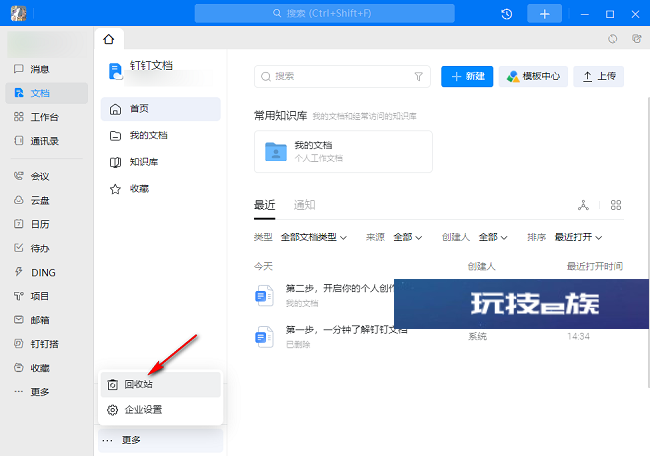Expand the 来源 全部 dropdown
The height and width of the screenshot is (456, 650).
[x=407, y=237]
